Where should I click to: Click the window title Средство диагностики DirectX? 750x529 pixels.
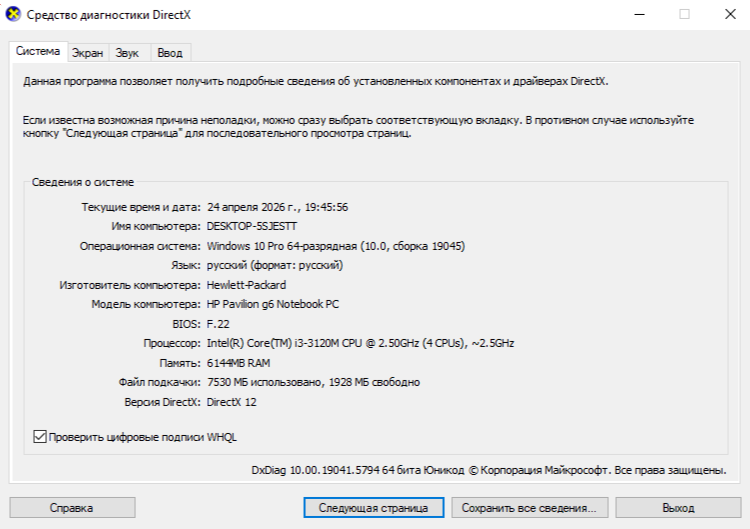coord(109,15)
